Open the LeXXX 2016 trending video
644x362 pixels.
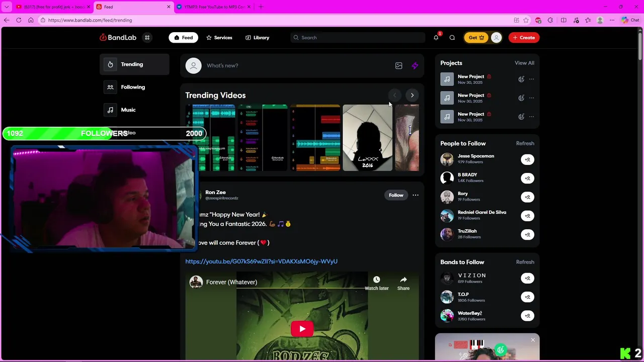pyautogui.click(x=367, y=138)
